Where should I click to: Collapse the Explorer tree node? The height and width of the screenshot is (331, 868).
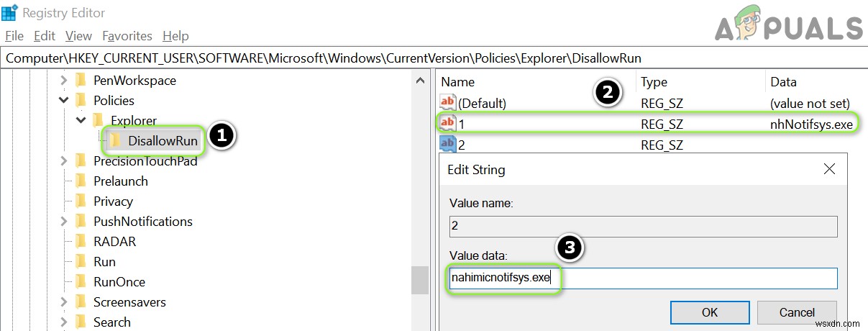coord(81,120)
